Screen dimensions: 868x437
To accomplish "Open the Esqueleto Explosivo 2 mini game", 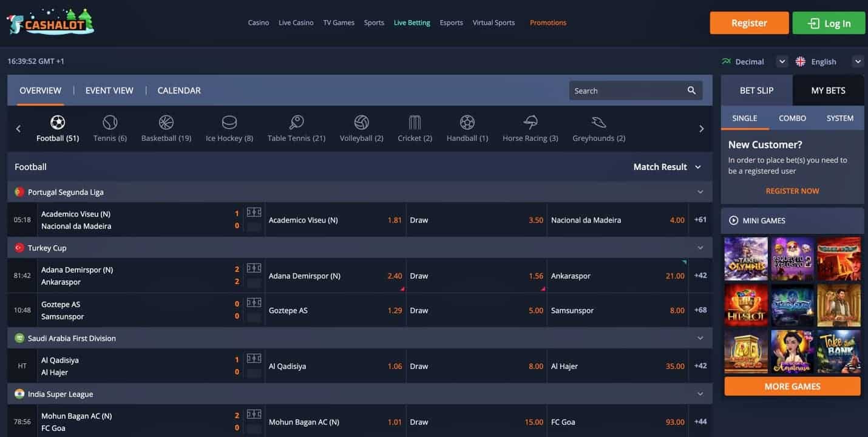I will pos(792,259).
